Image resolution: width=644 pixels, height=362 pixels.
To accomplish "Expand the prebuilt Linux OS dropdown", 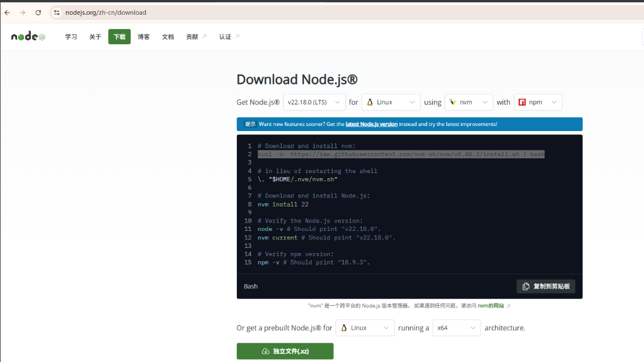I will point(365,328).
